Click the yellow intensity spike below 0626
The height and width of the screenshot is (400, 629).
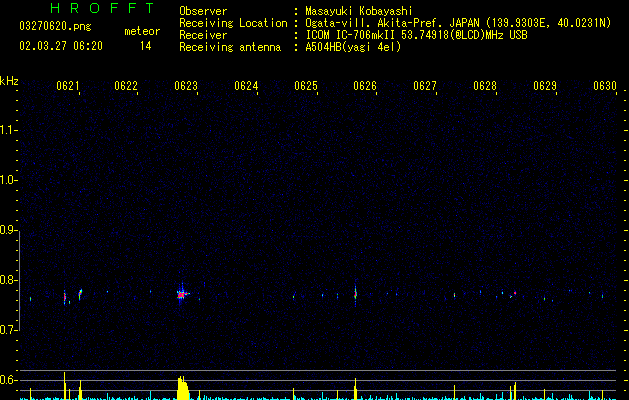point(355,388)
